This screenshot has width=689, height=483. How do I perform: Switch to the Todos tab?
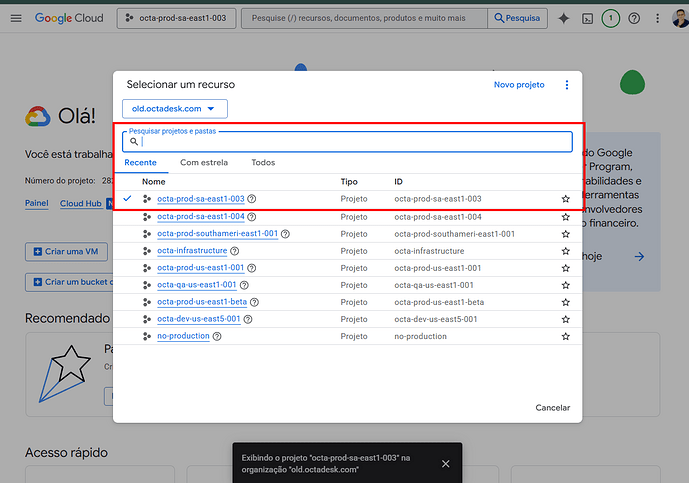pyautogui.click(x=263, y=162)
